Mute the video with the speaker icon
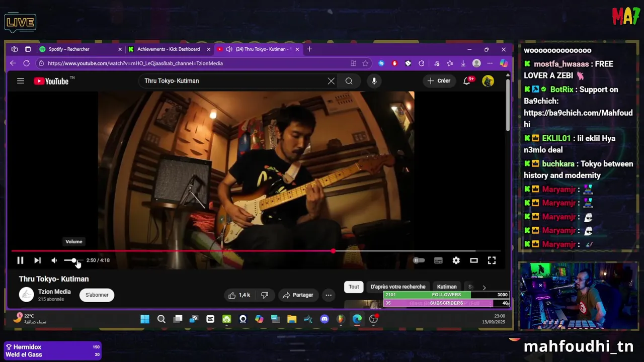Screen dimensions: 644x362 coord(54,260)
